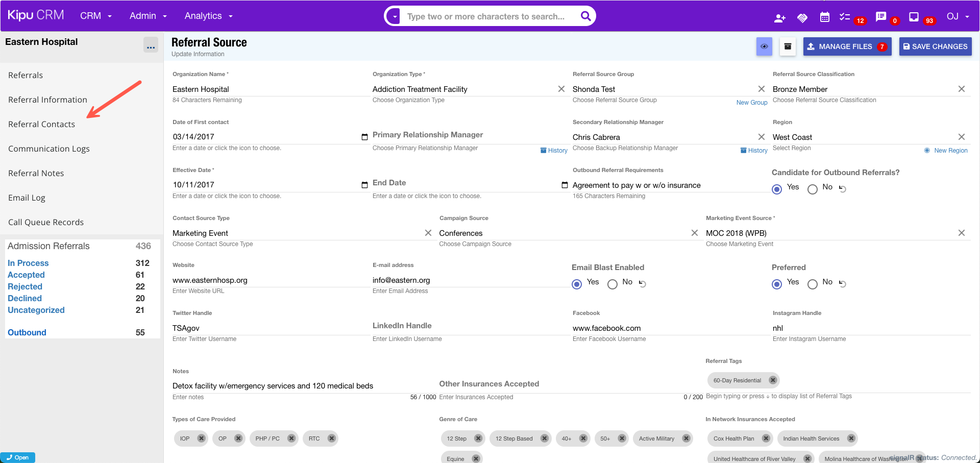980x463 pixels.
Task: Go to Referral Contacts in sidebar
Action: click(41, 124)
